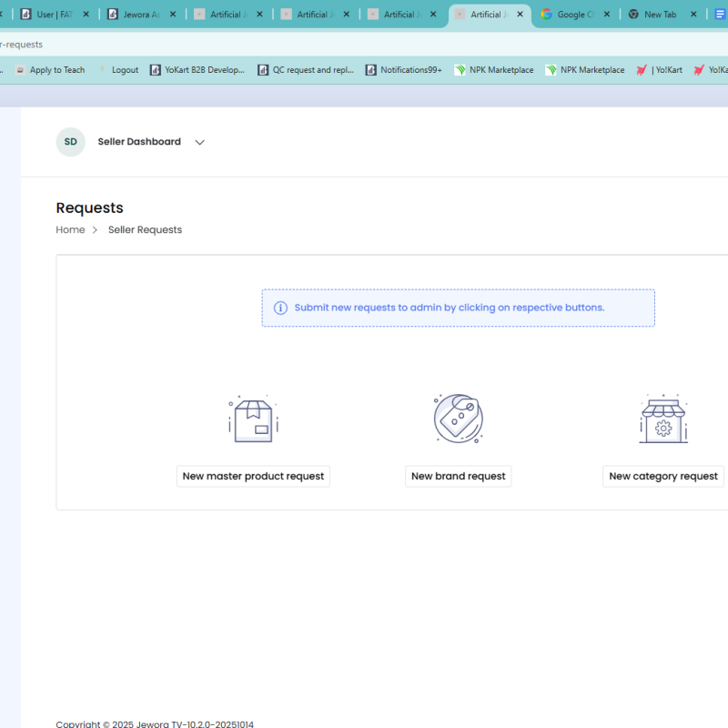Close the New Tab browser tab
The height and width of the screenshot is (728, 728).
[x=693, y=15]
